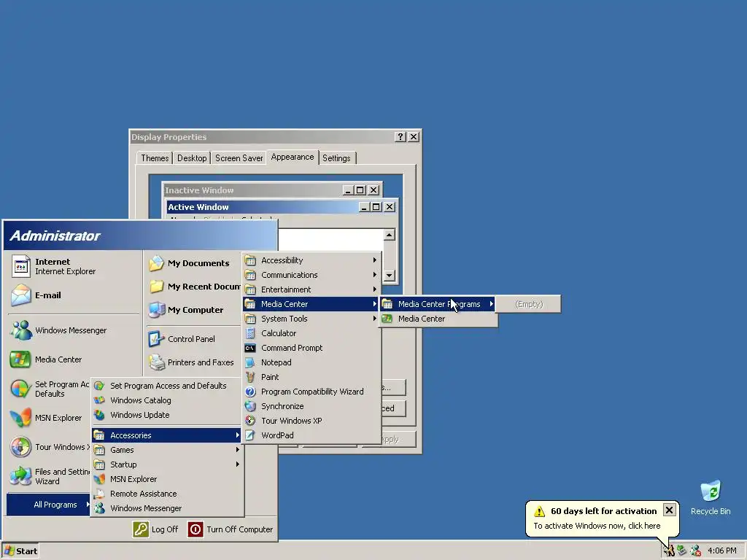Image resolution: width=747 pixels, height=560 pixels.
Task: Open Windows Messenger in All Programs list
Action: click(x=167, y=508)
